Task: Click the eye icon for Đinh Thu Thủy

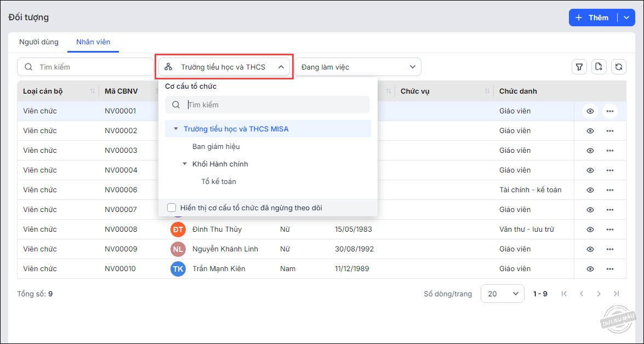Action: [x=590, y=230]
